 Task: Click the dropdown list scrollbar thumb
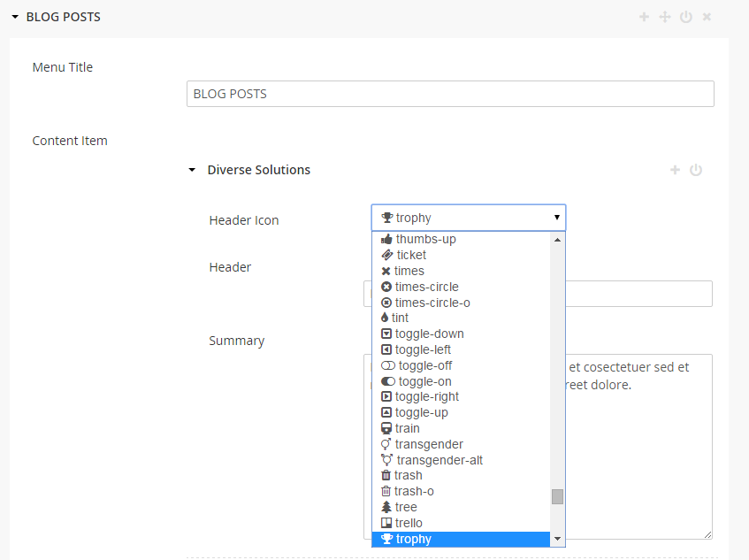pyautogui.click(x=557, y=496)
